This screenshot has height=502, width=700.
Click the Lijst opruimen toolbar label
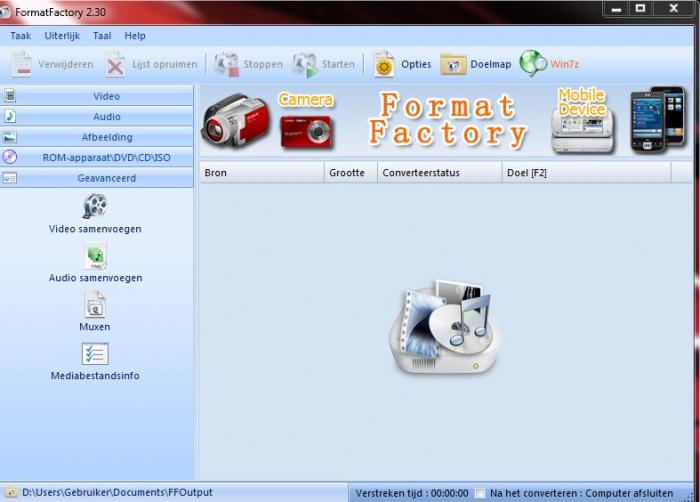click(x=165, y=65)
